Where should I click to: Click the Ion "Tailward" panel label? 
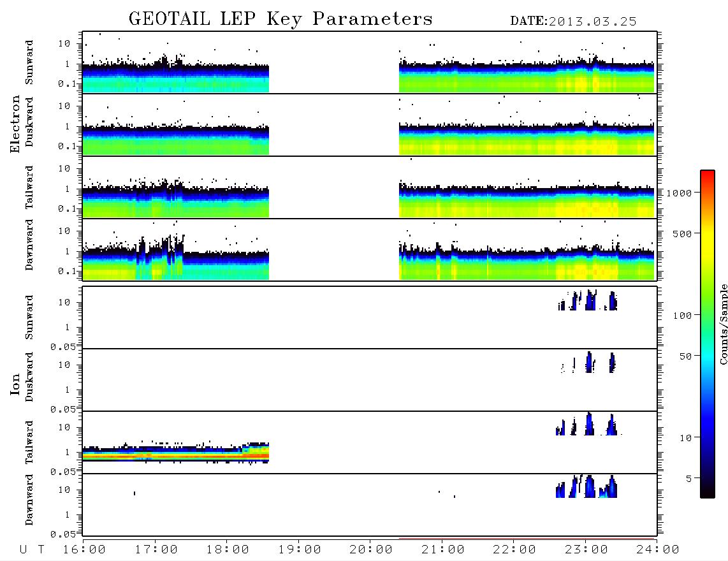pyautogui.click(x=29, y=442)
